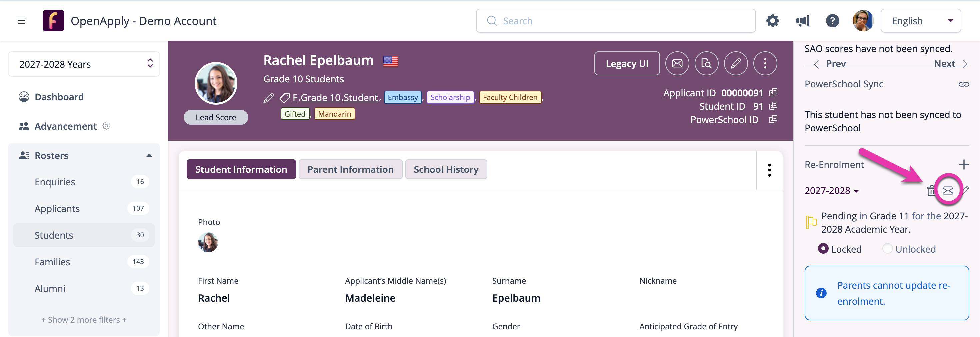Select the Unlocked radio button
The height and width of the screenshot is (337, 980).
coord(887,249)
